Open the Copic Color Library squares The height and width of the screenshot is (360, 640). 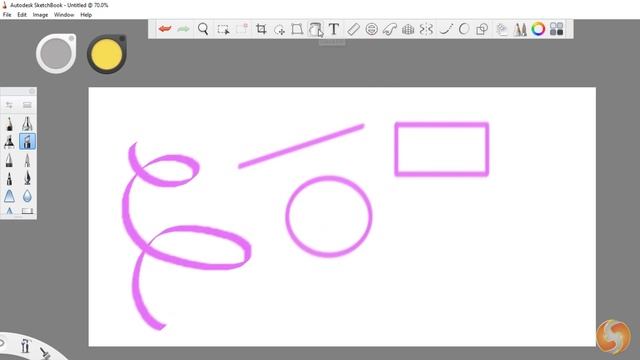click(556, 29)
